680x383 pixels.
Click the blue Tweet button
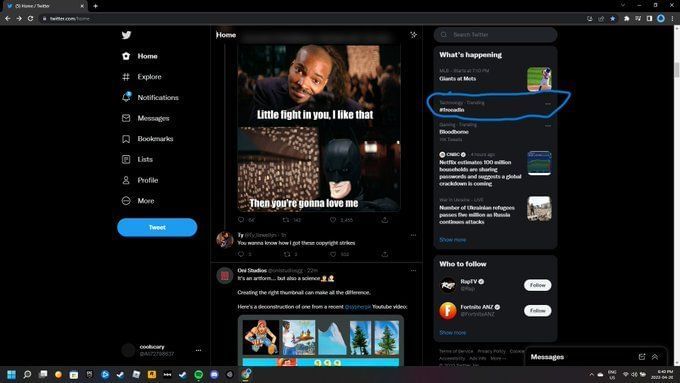point(157,227)
